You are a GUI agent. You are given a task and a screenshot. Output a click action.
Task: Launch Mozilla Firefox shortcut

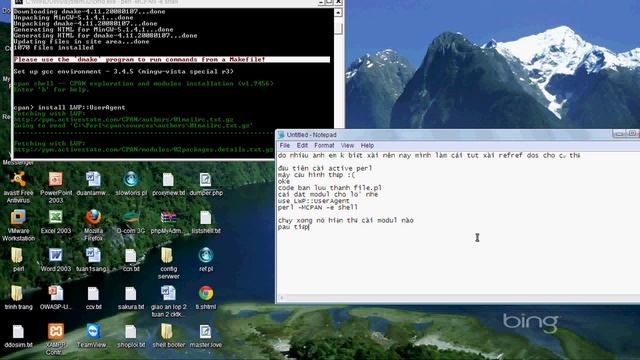(93, 217)
